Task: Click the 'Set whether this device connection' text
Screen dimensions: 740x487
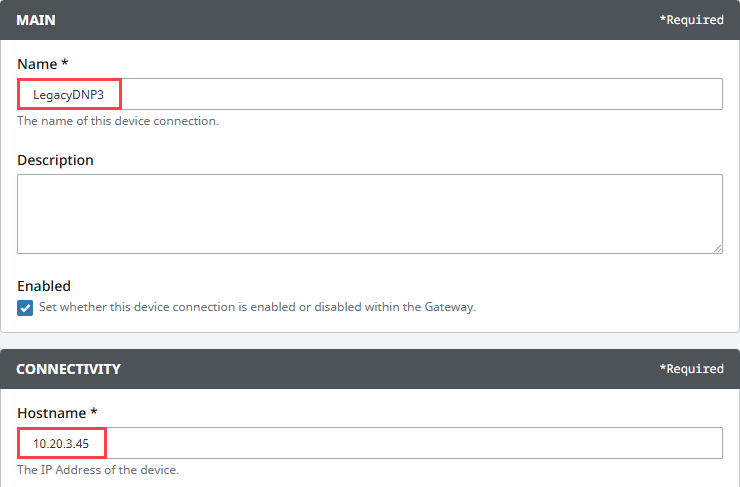Action: (257, 307)
